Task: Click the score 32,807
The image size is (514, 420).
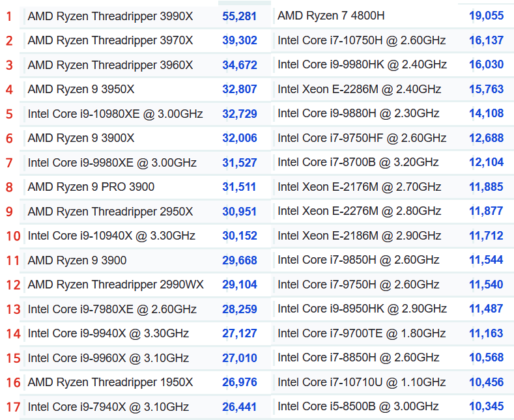Action: (240, 89)
